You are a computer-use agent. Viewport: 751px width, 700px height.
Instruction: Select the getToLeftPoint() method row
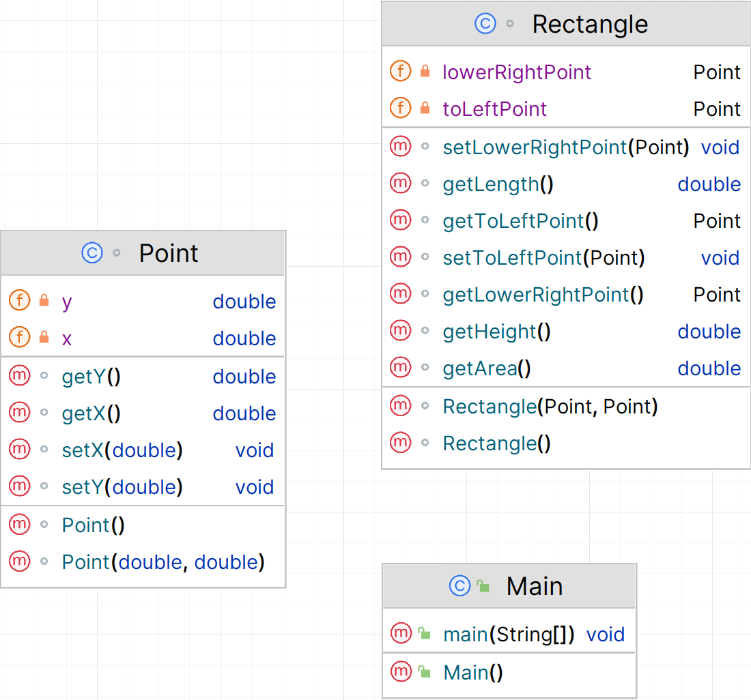coord(520,221)
